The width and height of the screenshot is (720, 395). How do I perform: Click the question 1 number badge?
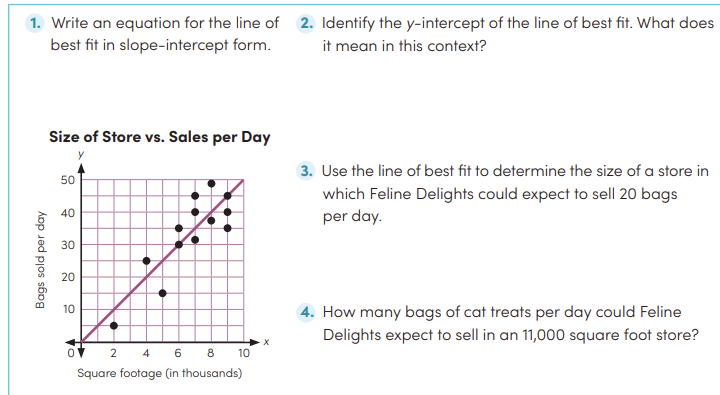click(x=35, y=23)
